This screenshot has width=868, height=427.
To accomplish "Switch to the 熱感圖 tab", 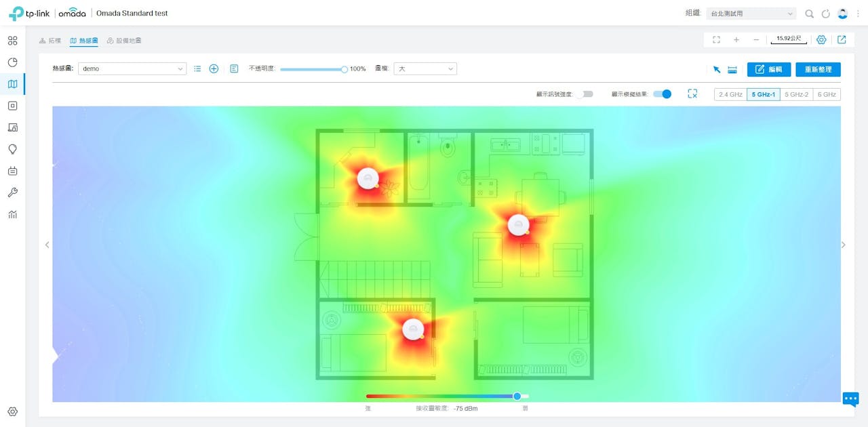I will coord(83,41).
